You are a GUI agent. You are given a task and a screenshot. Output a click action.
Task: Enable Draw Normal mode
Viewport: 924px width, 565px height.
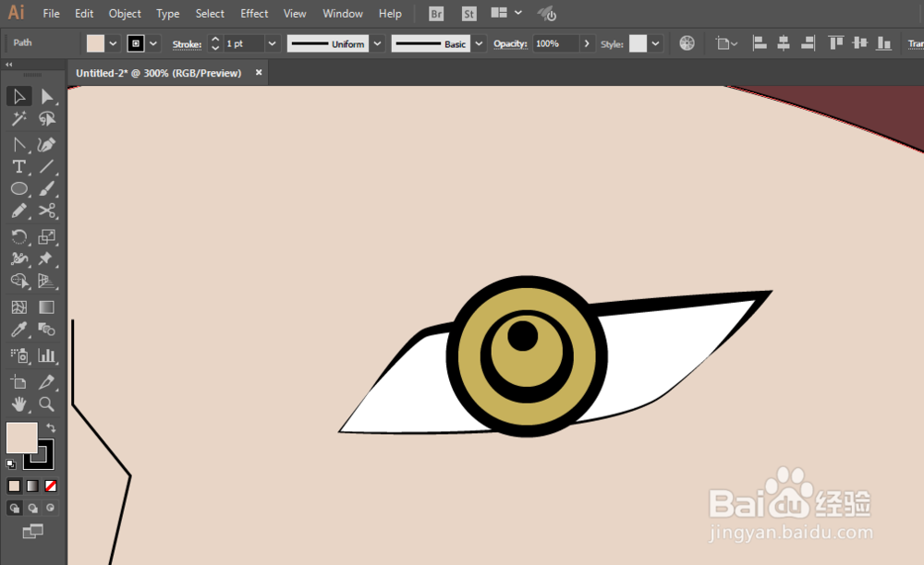pos(15,508)
